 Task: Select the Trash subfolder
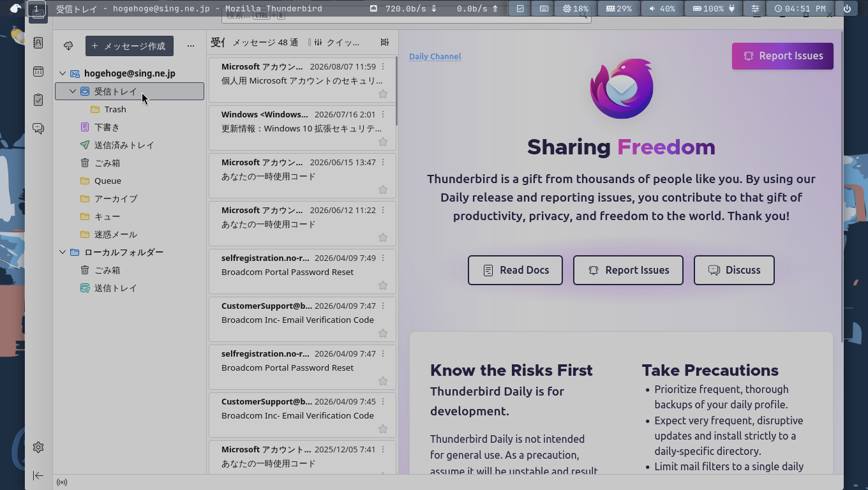point(130,109)
